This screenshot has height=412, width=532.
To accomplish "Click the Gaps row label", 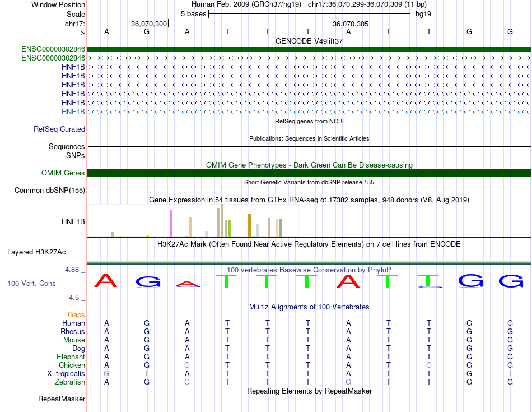I will coord(76,315).
